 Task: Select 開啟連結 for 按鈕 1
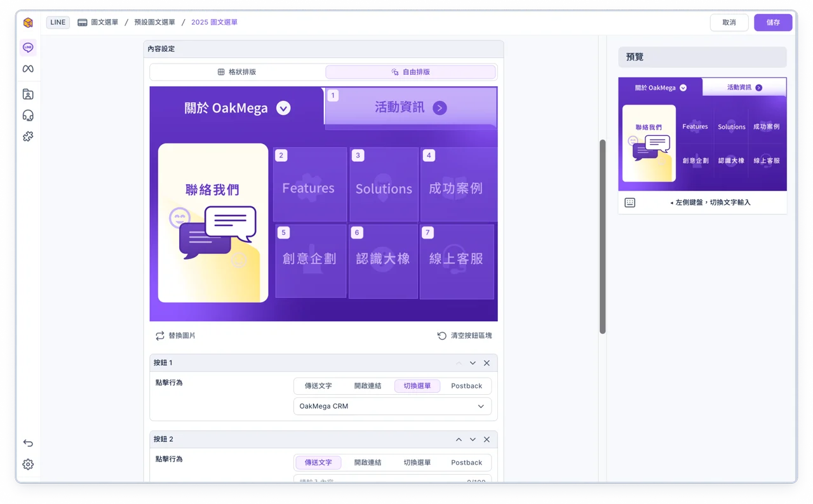[368, 386]
